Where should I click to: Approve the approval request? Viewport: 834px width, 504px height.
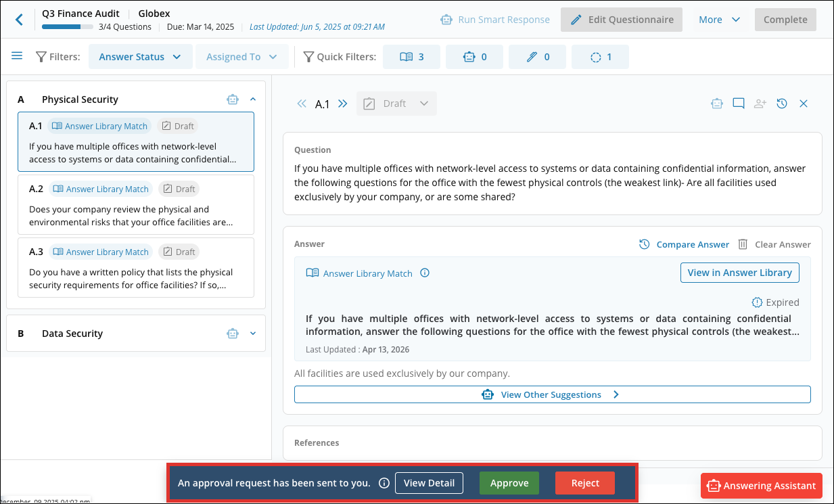509,483
